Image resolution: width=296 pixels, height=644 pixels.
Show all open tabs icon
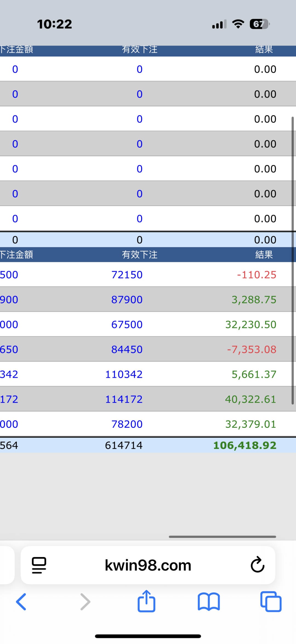click(x=271, y=602)
